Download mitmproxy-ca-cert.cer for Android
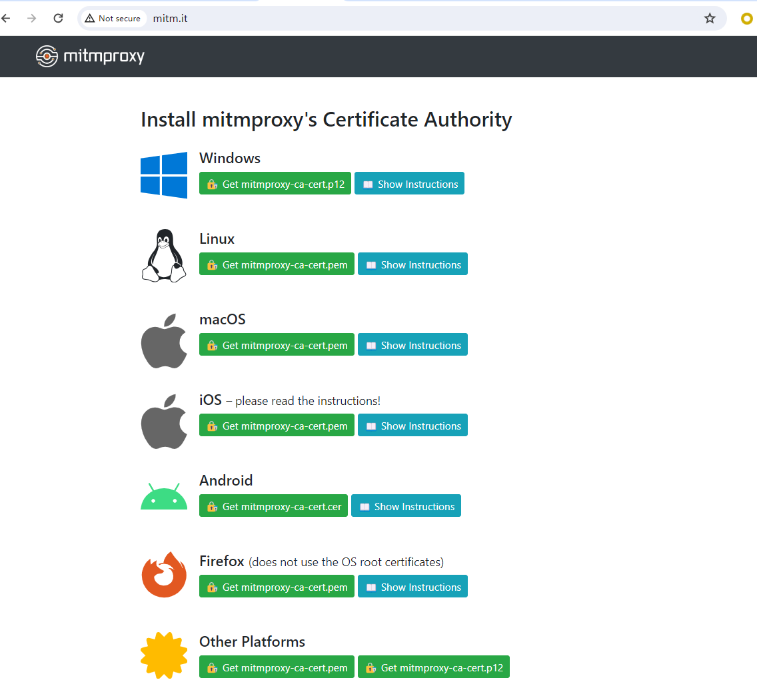Screen dimensions: 757x700 tap(273, 506)
